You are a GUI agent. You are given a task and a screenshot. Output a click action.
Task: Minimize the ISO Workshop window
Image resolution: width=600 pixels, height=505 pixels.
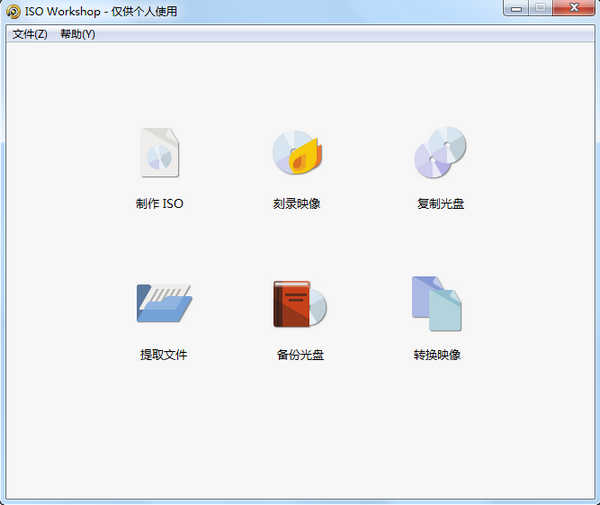pos(516,8)
